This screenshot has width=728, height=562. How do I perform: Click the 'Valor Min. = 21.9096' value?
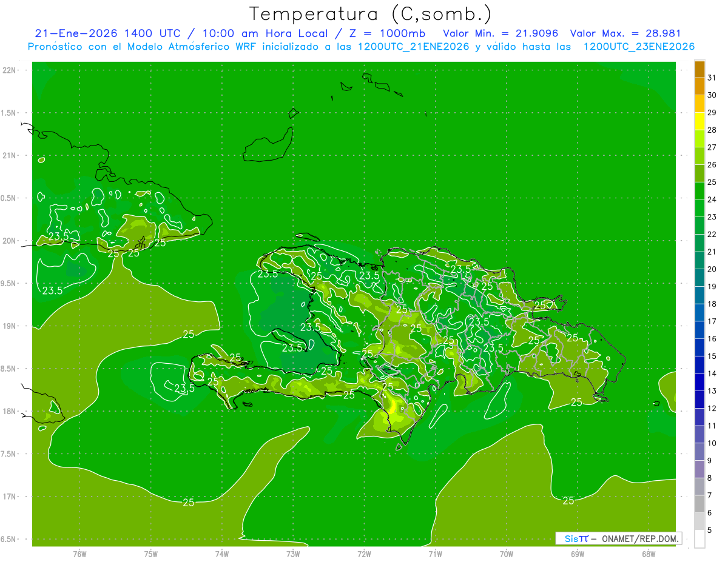500,34
